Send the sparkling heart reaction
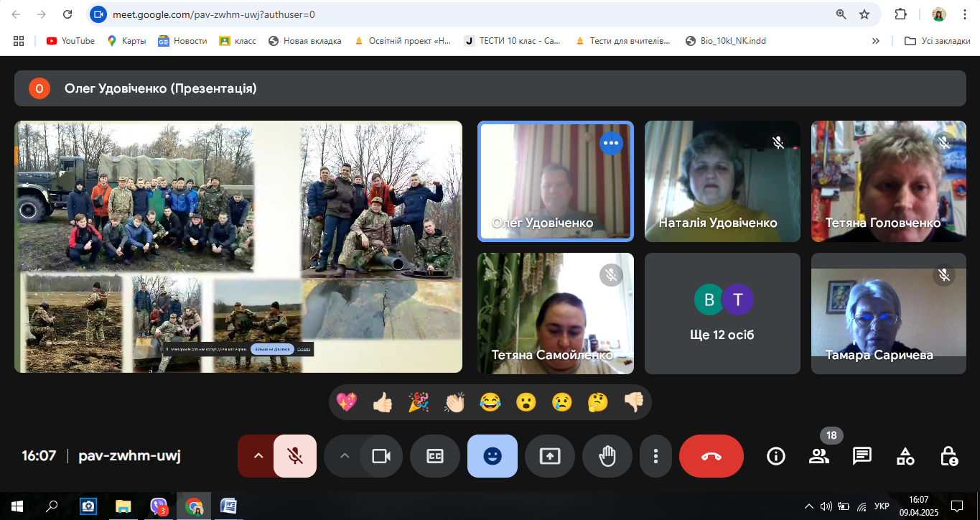Screen dimensions: 980x520 [x=347, y=402]
